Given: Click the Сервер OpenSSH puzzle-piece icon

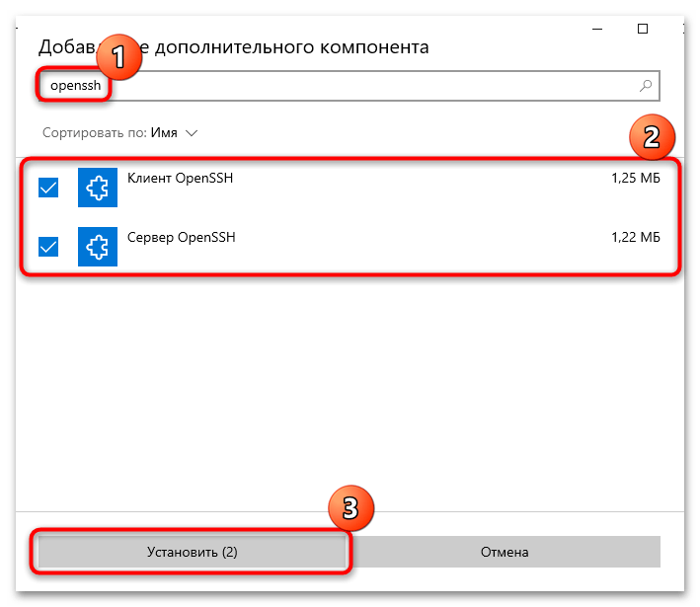Looking at the screenshot, I should (x=98, y=247).
